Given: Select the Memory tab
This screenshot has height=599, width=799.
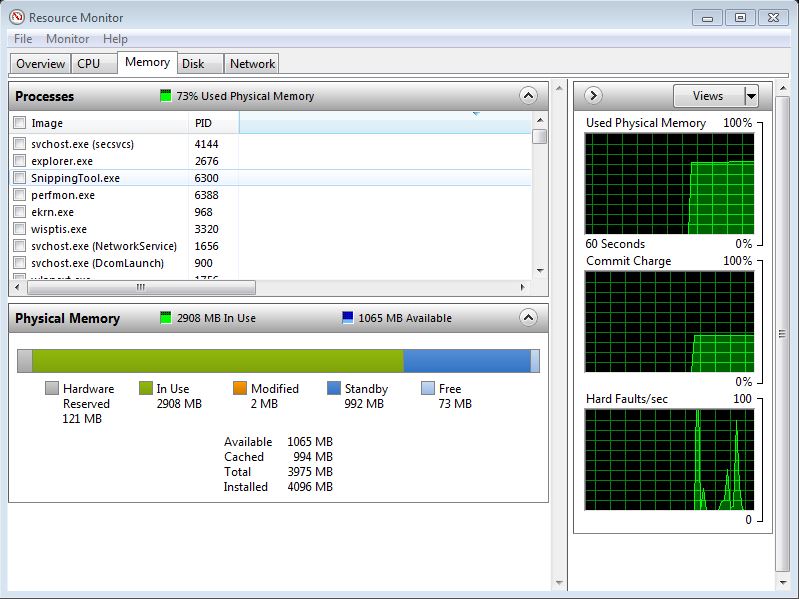Looking at the screenshot, I should point(147,62).
